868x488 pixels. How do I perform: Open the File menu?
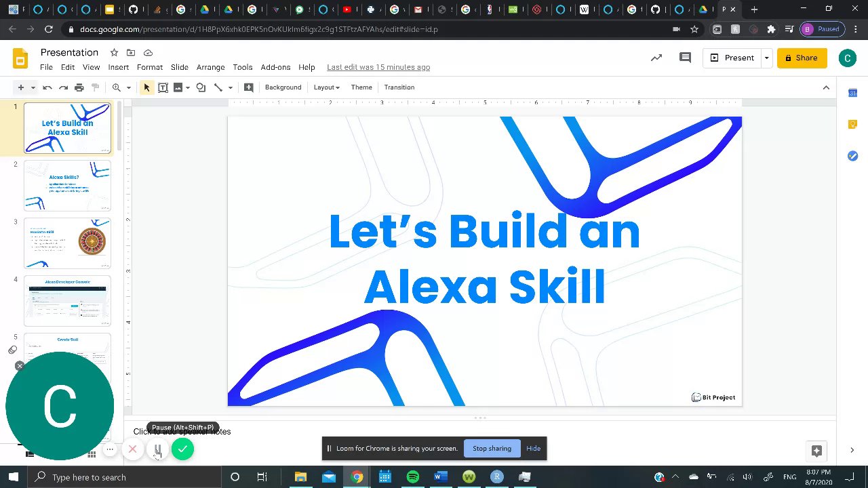(46, 67)
